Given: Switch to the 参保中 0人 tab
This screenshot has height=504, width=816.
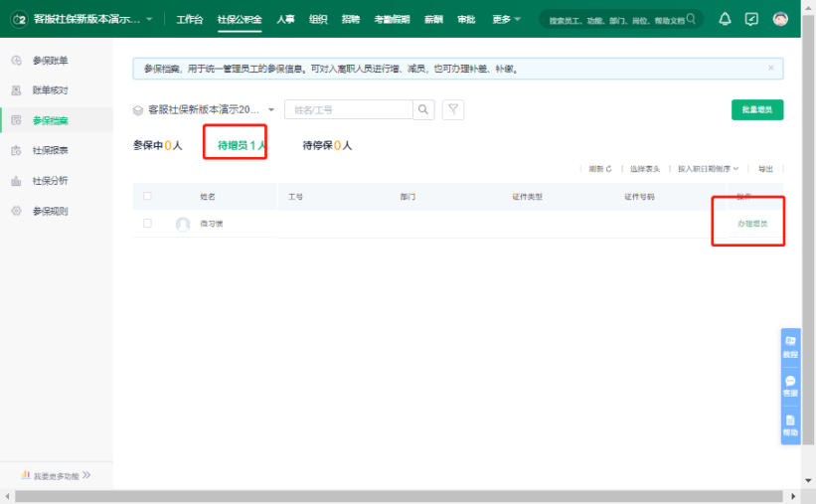Looking at the screenshot, I should point(158,145).
